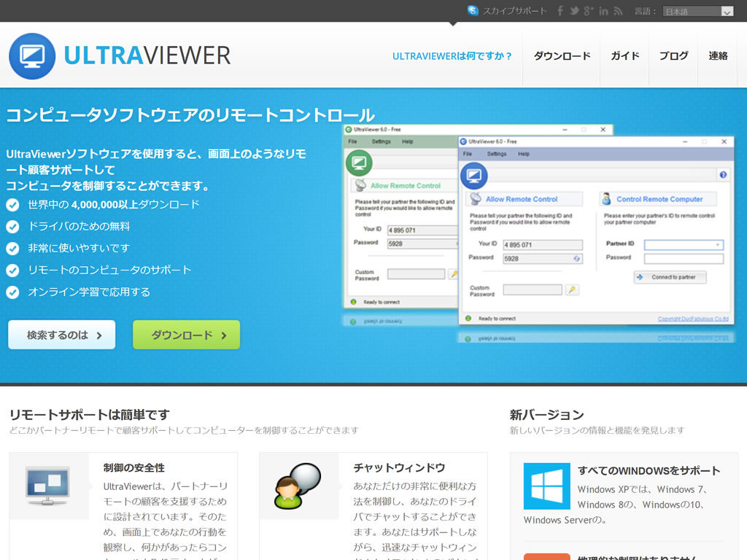Open the LinkedIn icon link
The height and width of the screenshot is (560, 747).
click(x=603, y=11)
